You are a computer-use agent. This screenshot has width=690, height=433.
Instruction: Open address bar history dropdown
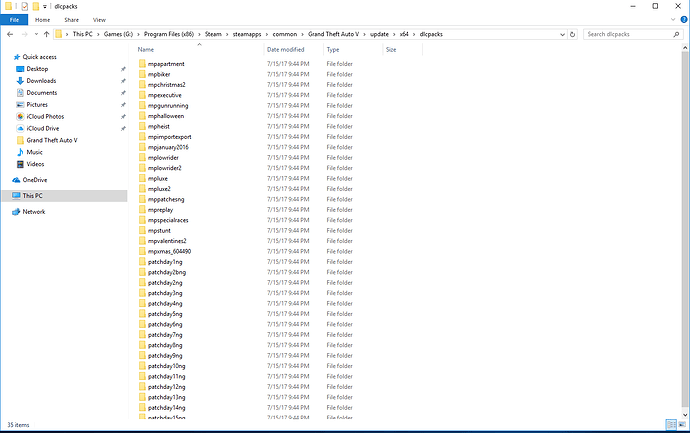click(562, 34)
